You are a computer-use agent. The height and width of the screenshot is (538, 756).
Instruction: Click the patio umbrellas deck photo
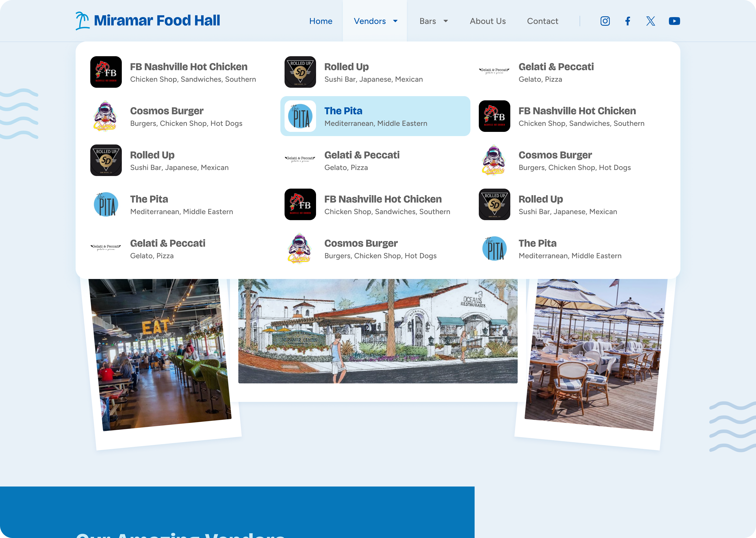(596, 354)
